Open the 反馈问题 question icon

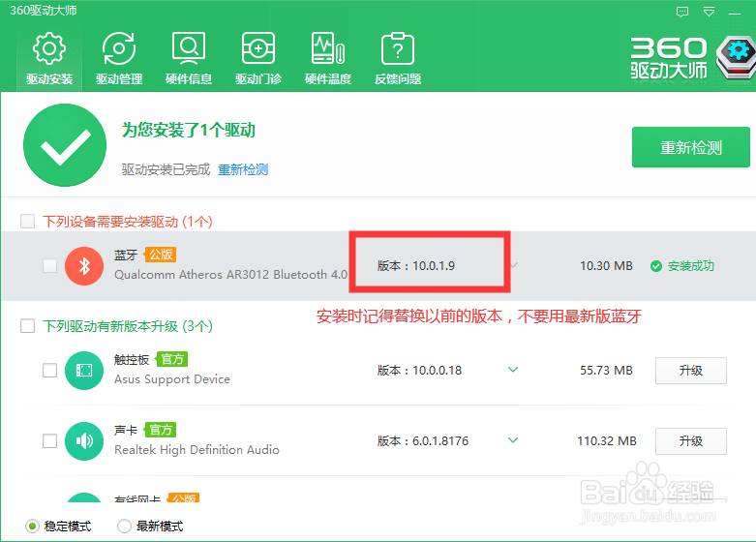coord(397,48)
